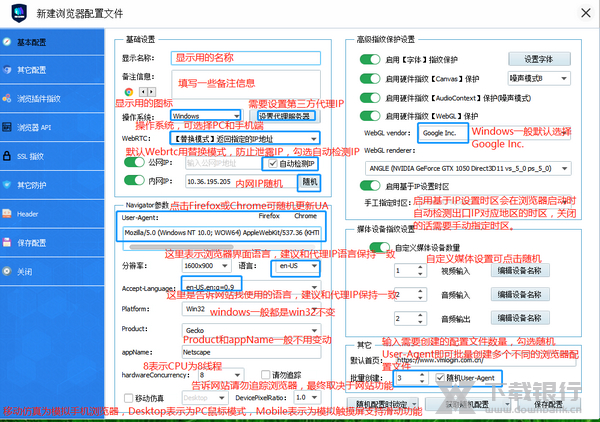Toggle 启用【字体】指纹保护 switch
The image size is (600, 422).
point(370,59)
